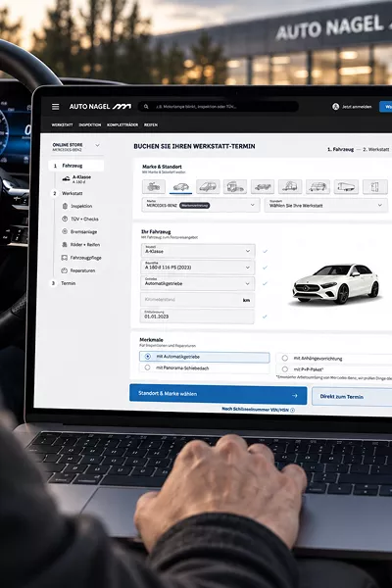This screenshot has width=392, height=588.
Task: Focus the search bar input field
Action: pyautogui.click(x=219, y=107)
